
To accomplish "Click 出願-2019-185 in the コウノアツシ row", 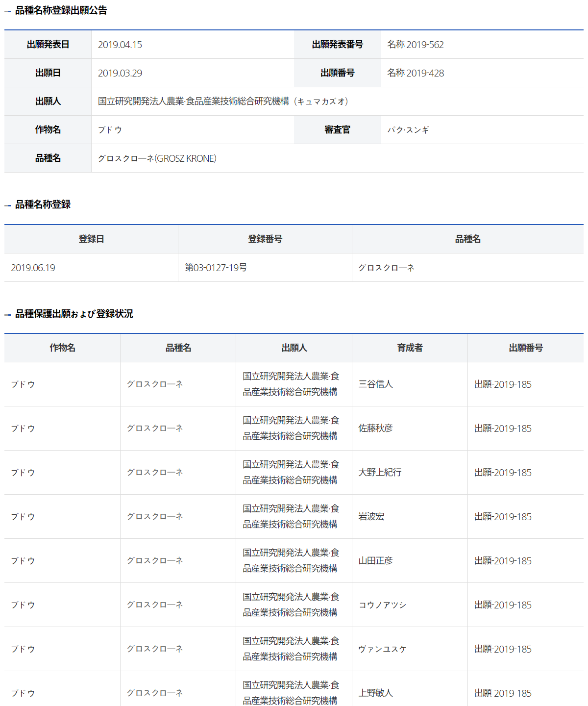I will (503, 605).
